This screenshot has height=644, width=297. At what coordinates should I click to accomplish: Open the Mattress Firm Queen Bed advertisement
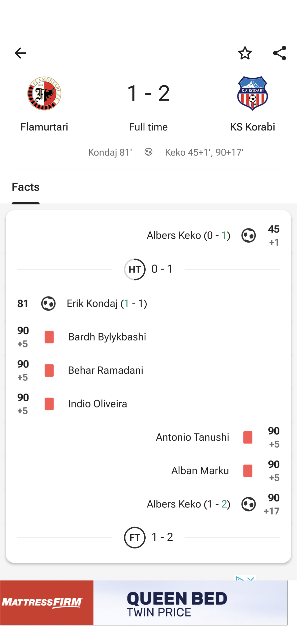pyautogui.click(x=144, y=603)
